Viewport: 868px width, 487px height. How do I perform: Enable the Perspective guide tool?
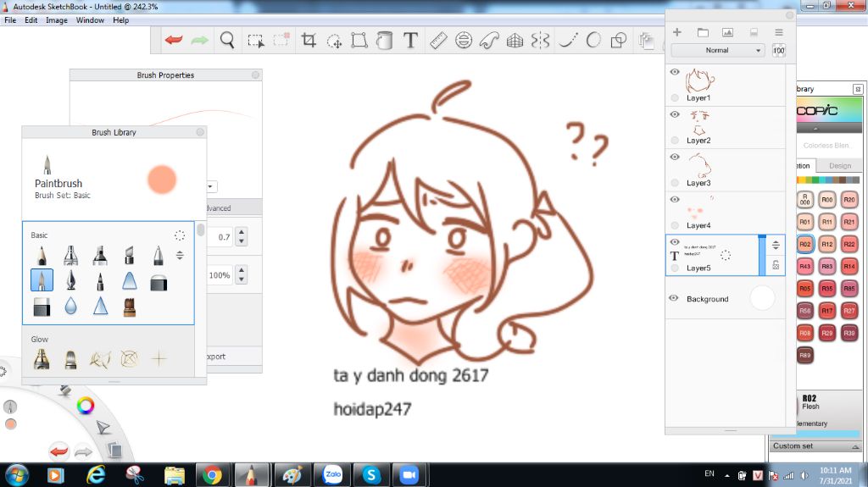515,40
